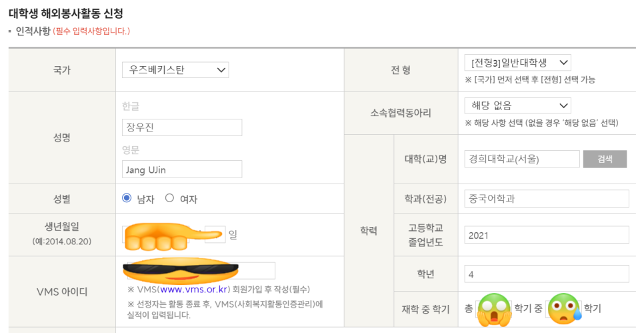Image resolution: width=644 pixels, height=333 pixels.
Task: Click the sunglasses emoji covering VMS ID
Action: [181, 270]
